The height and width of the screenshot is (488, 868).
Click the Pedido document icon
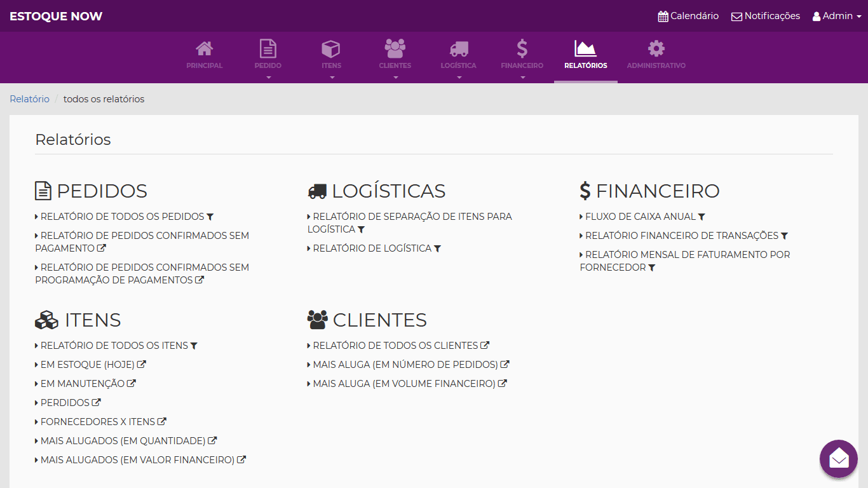coord(268,48)
